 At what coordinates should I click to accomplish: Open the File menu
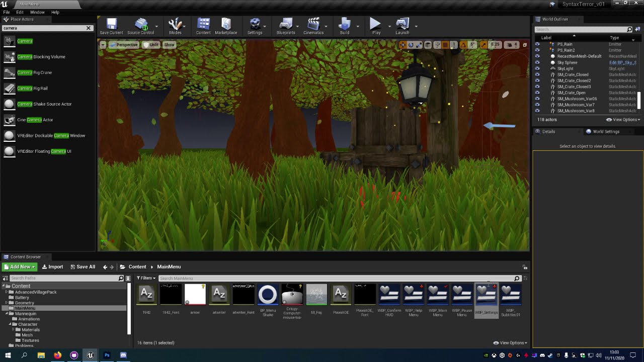point(7,12)
